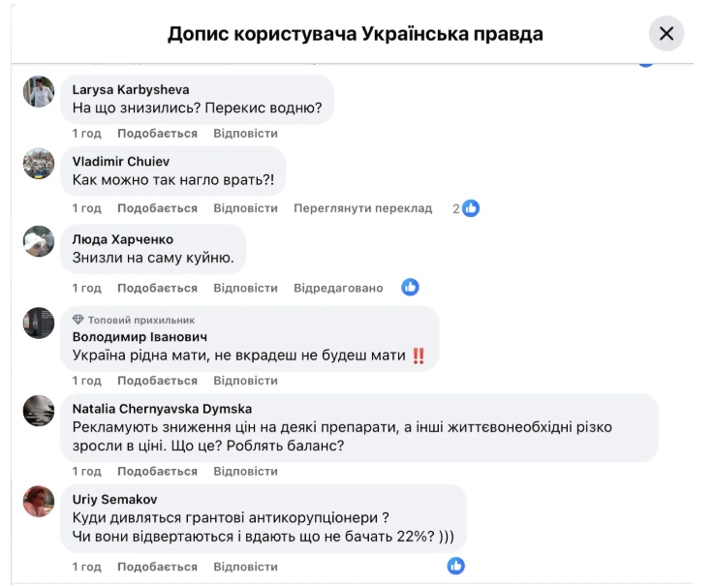
Task: Reply to Vladimir Chuiev's comment
Action: tap(245, 208)
